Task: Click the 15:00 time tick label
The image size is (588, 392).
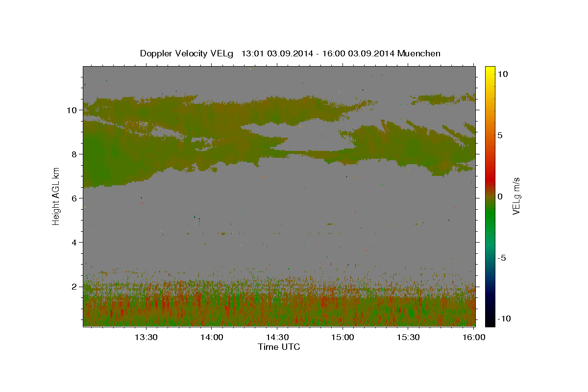Action: coord(343,337)
